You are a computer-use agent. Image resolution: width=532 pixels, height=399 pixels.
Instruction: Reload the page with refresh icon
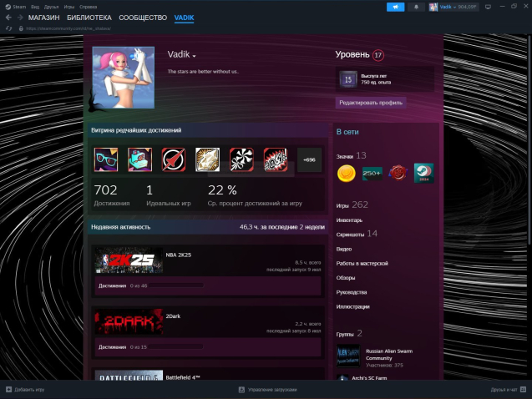tap(9, 28)
